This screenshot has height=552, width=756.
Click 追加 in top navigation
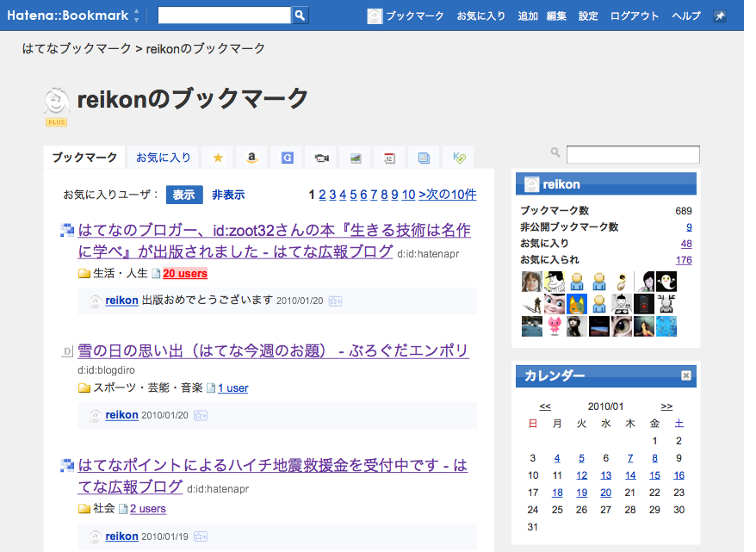click(528, 16)
